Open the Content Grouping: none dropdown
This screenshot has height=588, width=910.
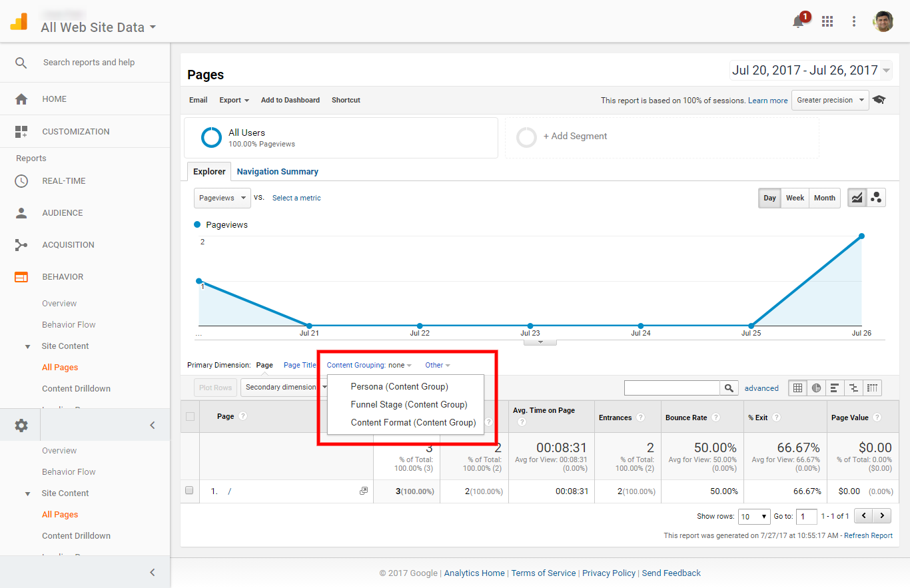click(369, 365)
